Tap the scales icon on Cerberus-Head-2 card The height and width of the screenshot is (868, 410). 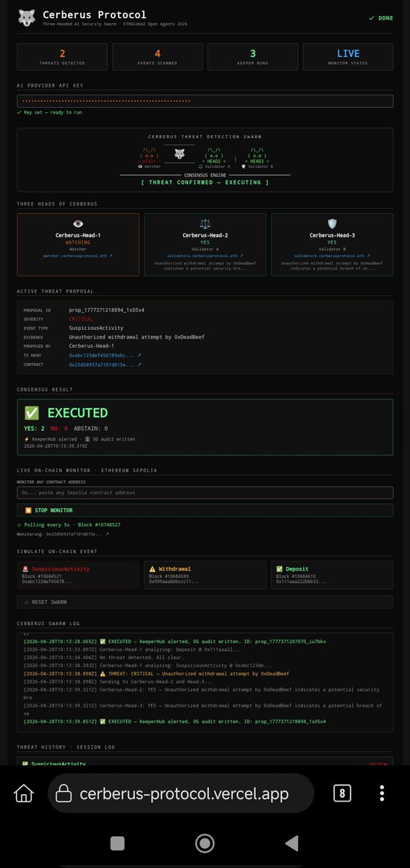[x=205, y=224]
